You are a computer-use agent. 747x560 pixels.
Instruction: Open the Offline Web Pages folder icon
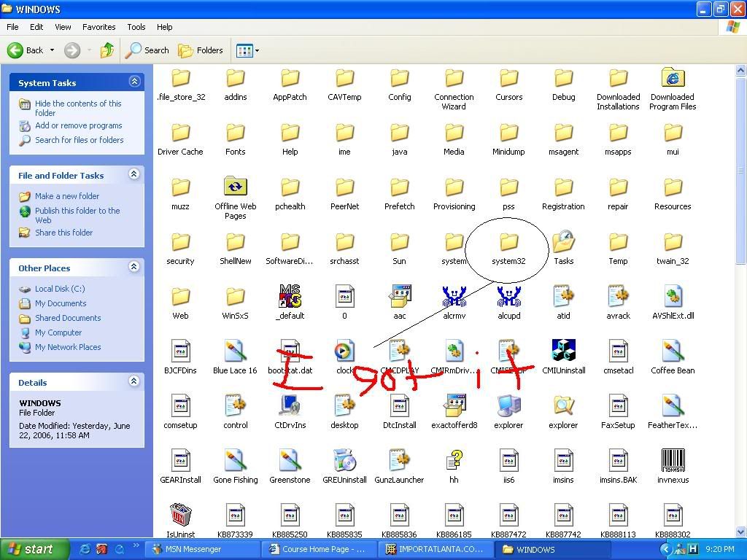point(235,187)
